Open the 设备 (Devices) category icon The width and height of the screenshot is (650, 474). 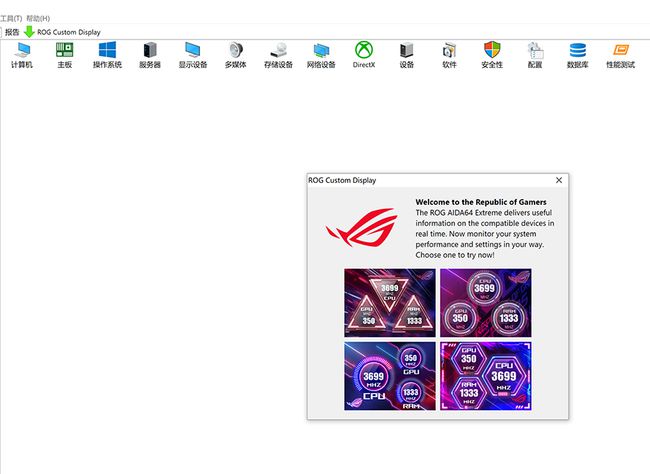pos(407,55)
